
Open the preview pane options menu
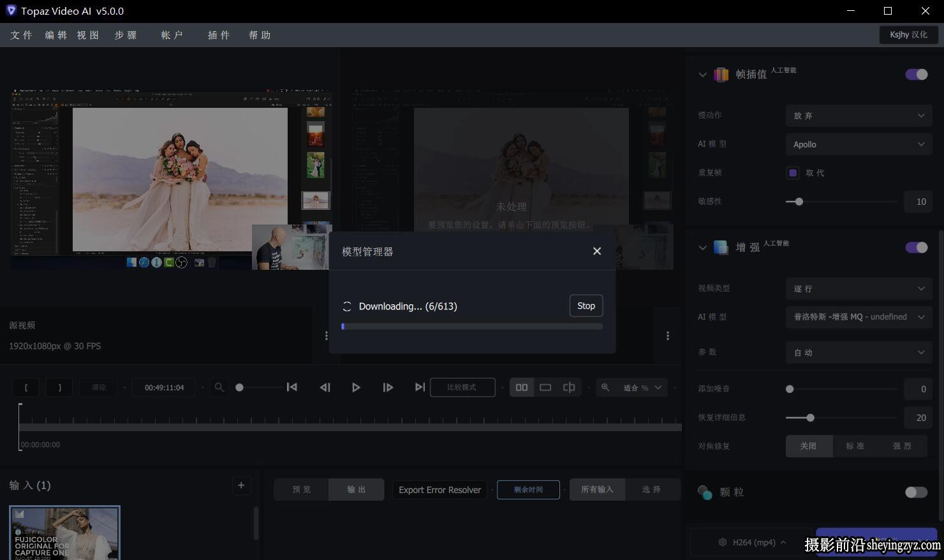point(668,335)
